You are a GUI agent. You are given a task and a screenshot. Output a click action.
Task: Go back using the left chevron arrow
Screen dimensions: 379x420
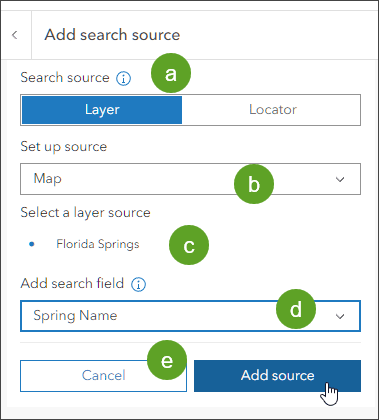pos(15,35)
